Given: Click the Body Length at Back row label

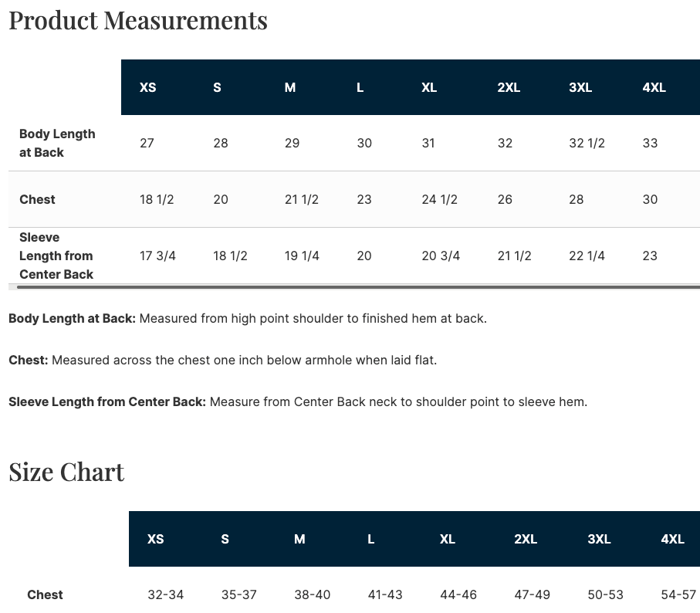Looking at the screenshot, I should click(x=57, y=143).
